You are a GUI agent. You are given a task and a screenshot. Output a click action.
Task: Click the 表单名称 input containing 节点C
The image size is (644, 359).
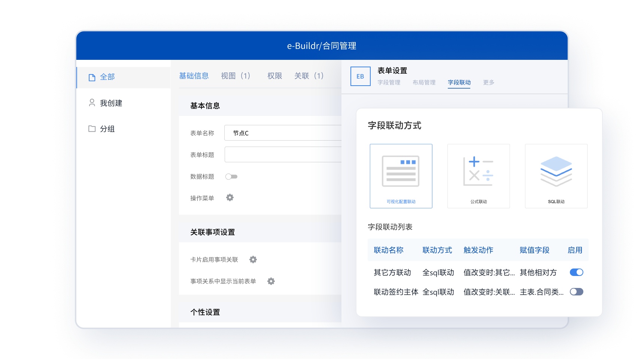click(x=283, y=133)
